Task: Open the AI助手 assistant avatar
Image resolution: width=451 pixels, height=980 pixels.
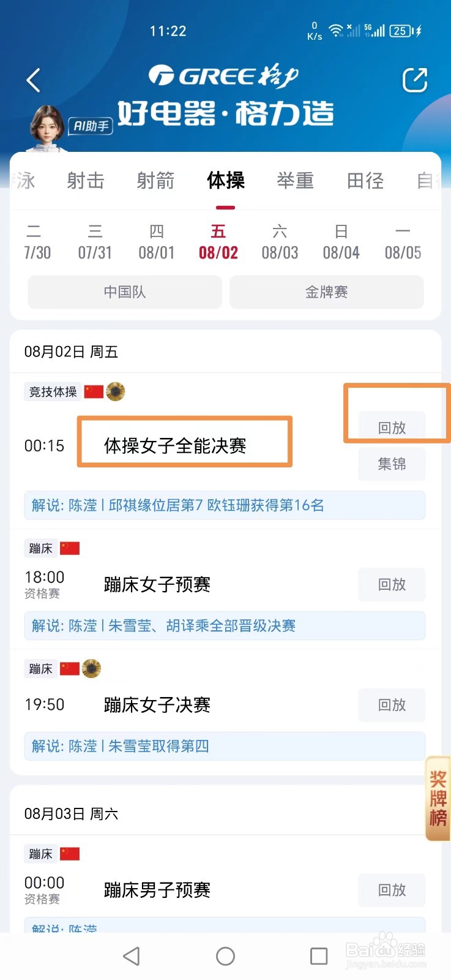Action: (48, 127)
